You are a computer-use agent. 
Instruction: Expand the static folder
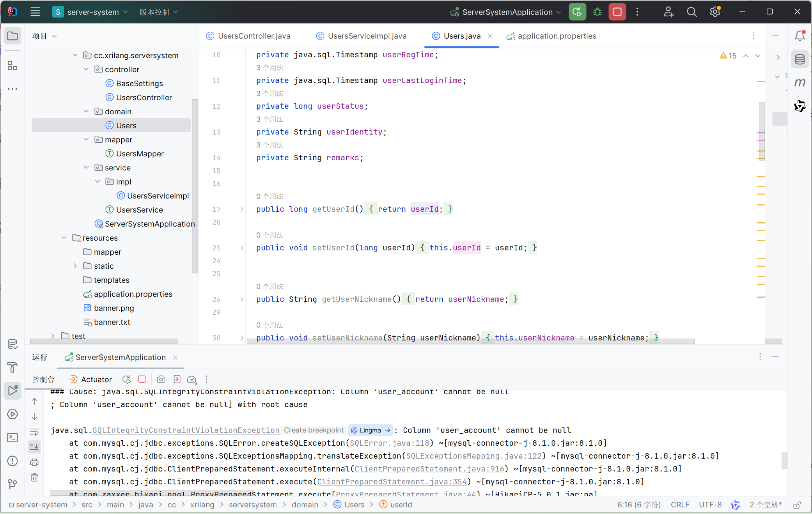[x=75, y=266]
